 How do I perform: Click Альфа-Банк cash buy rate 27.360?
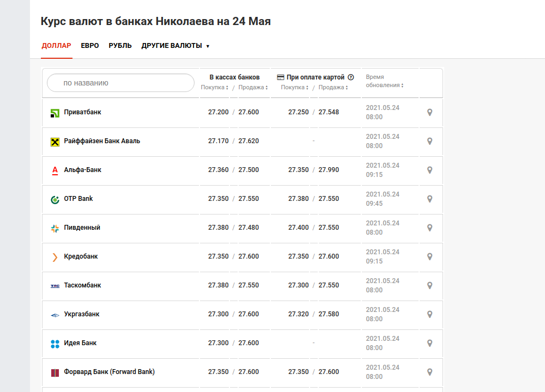tap(219, 170)
